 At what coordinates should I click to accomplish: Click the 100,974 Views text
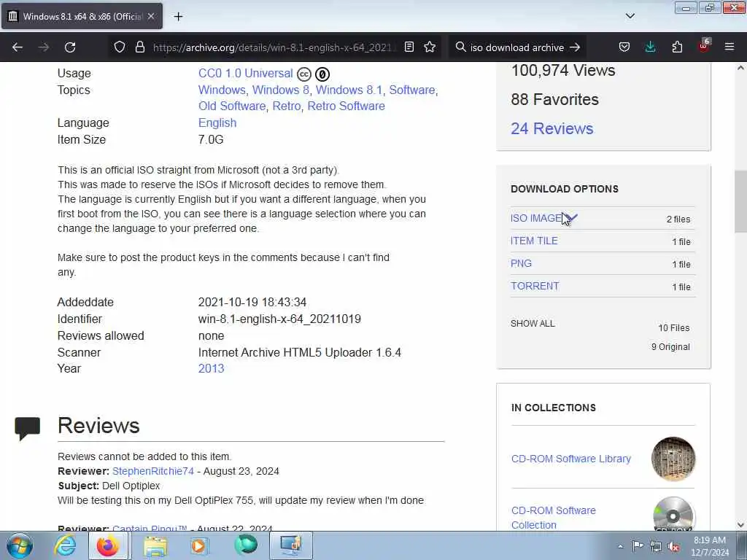coord(562,71)
